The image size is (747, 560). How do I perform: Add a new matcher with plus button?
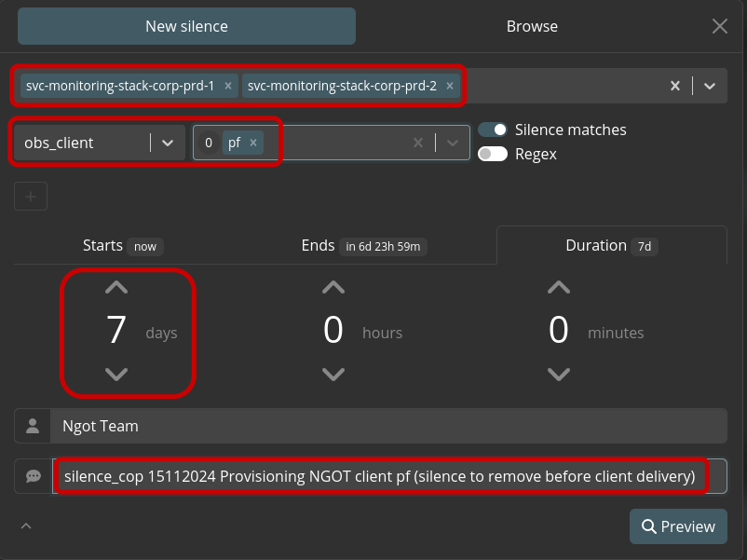click(x=31, y=197)
